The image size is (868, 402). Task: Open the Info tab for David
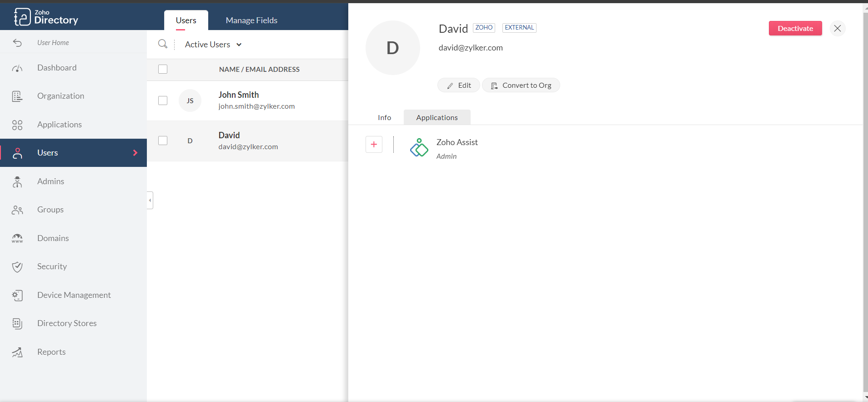[384, 118]
